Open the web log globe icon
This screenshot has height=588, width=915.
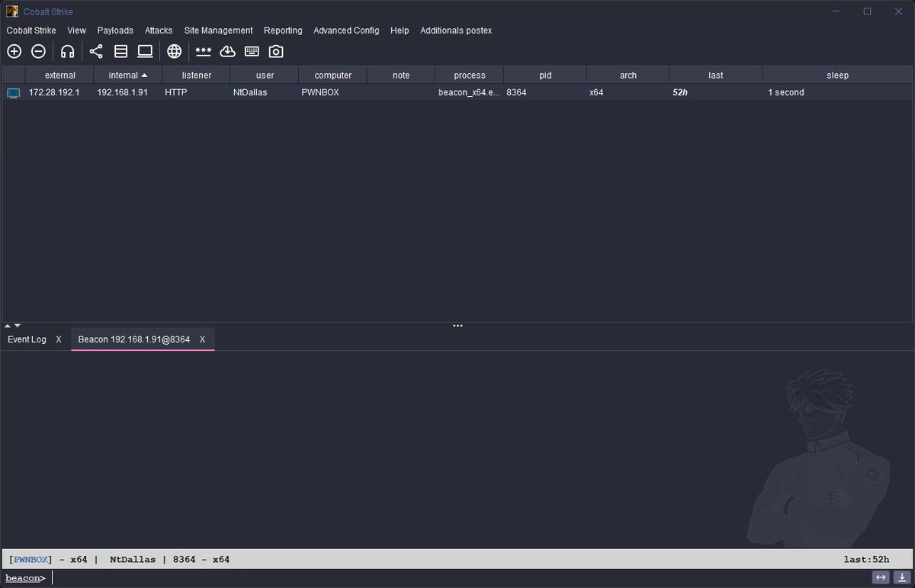[175, 51]
